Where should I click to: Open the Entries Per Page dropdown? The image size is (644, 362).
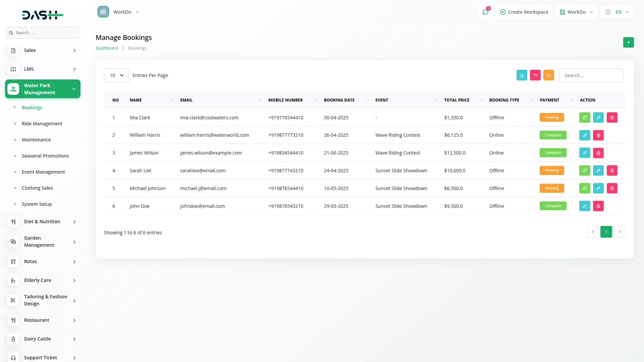tap(116, 75)
